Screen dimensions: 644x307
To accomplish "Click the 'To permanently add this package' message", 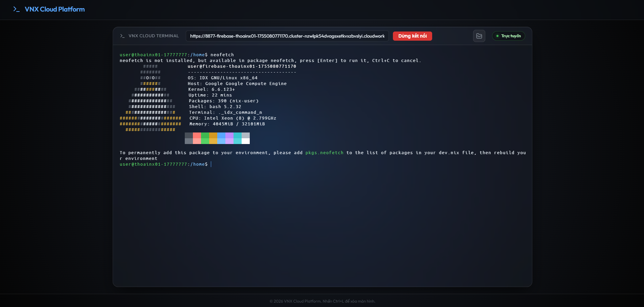I will coord(323,156).
